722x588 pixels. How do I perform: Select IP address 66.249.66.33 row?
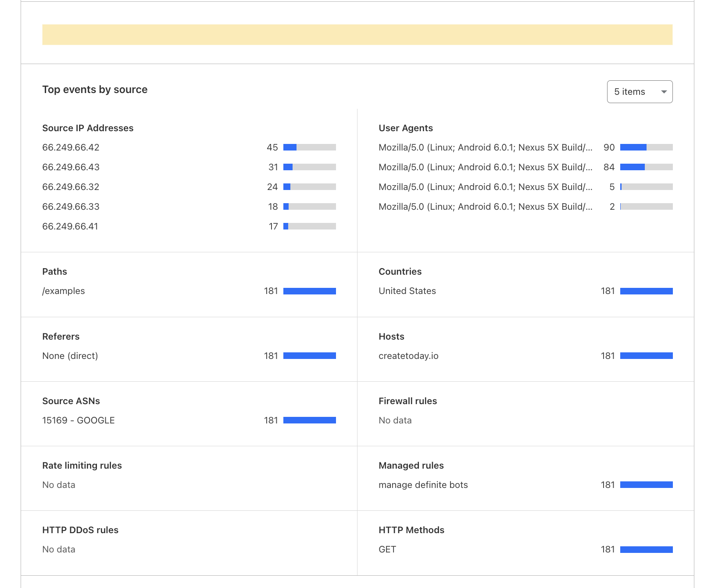click(x=71, y=207)
